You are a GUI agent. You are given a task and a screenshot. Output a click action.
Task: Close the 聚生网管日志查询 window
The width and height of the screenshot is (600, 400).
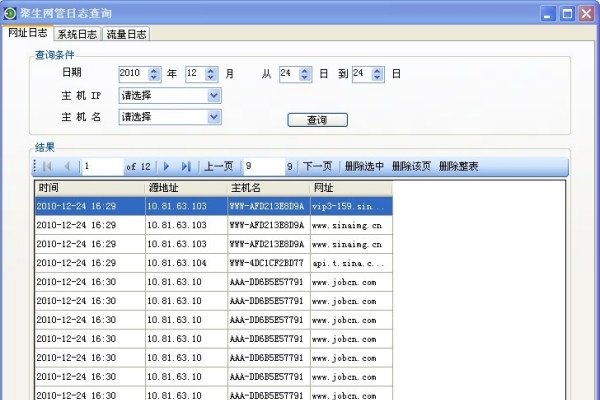(587, 14)
